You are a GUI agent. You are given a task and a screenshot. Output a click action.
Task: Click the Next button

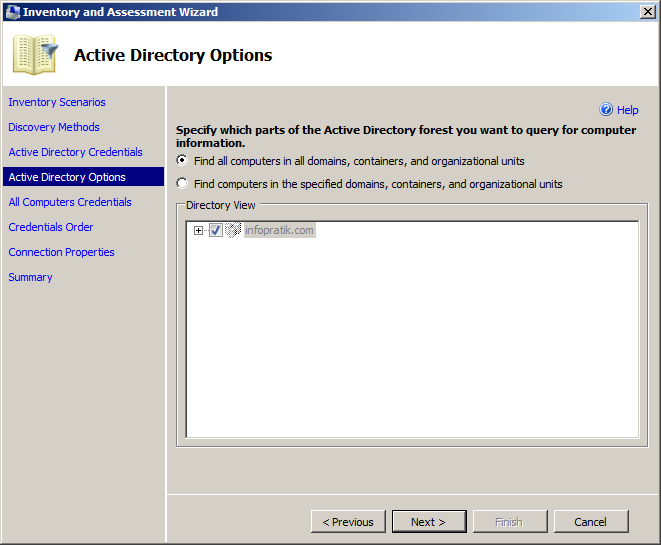click(x=429, y=522)
